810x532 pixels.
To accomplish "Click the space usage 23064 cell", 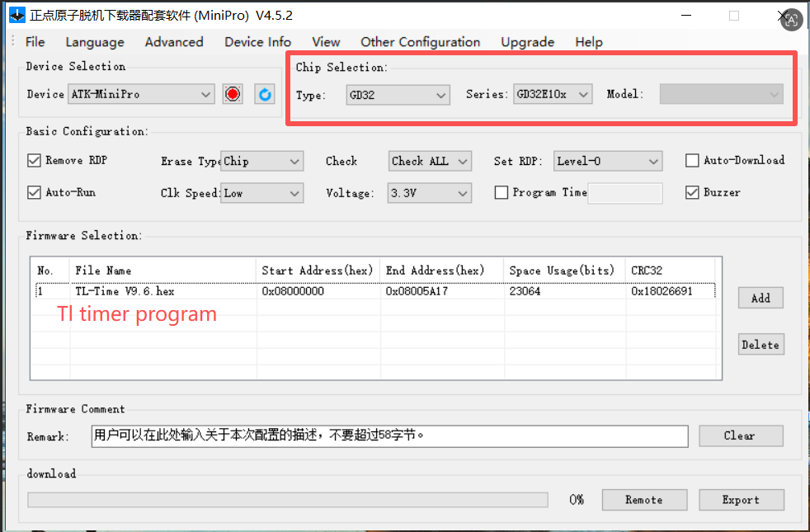I will 525,291.
